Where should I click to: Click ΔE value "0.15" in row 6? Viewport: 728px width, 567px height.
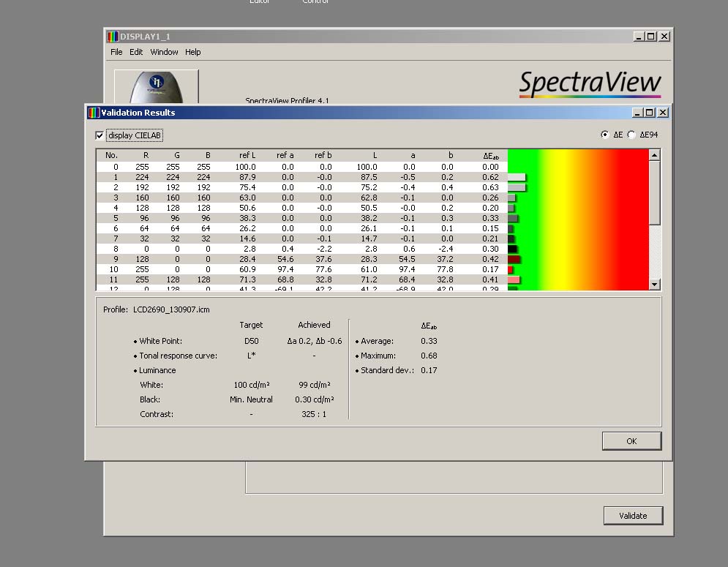pos(490,228)
